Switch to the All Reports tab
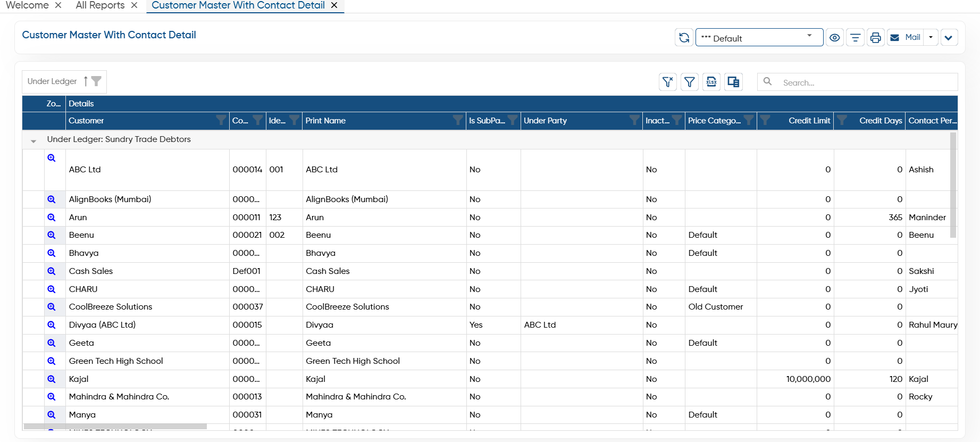This screenshot has width=980, height=442. coord(100,5)
